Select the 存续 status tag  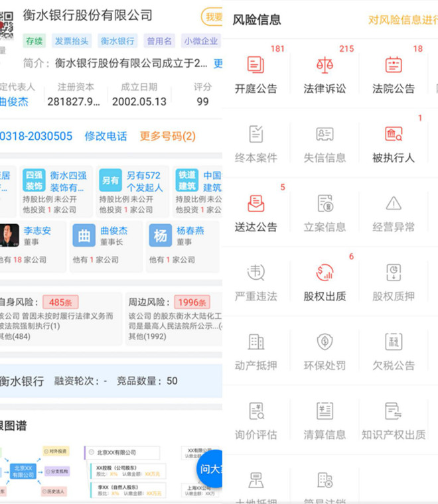[34, 41]
